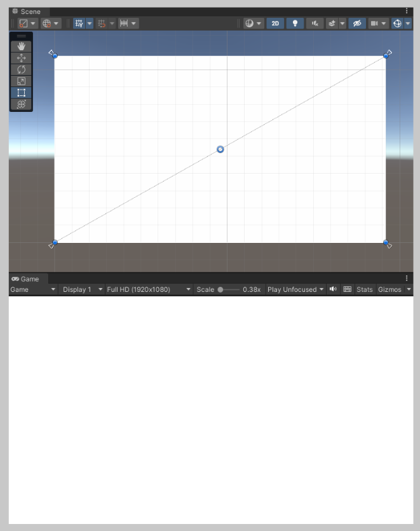The width and height of the screenshot is (420, 531).
Task: Open the pivot handle position dropdown
Action: point(33,24)
